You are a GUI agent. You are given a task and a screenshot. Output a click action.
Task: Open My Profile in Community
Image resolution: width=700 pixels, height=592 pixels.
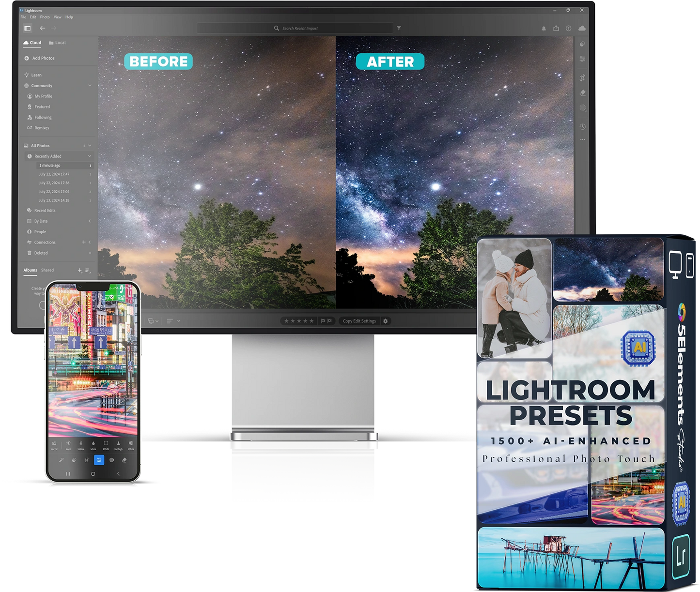point(40,96)
